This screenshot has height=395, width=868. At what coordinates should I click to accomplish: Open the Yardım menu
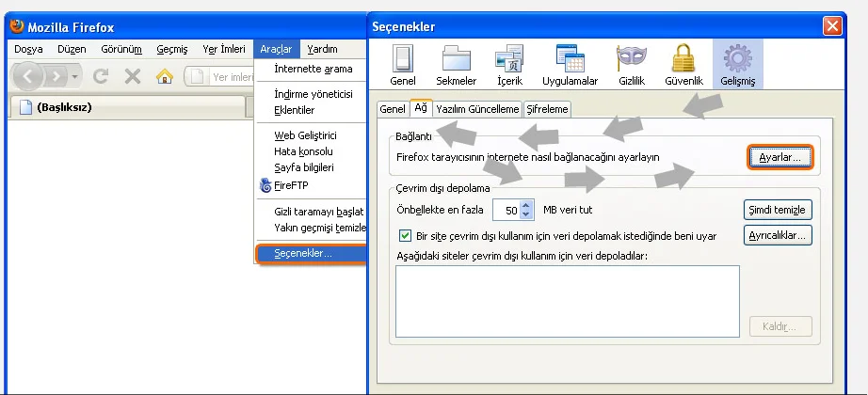(323, 49)
